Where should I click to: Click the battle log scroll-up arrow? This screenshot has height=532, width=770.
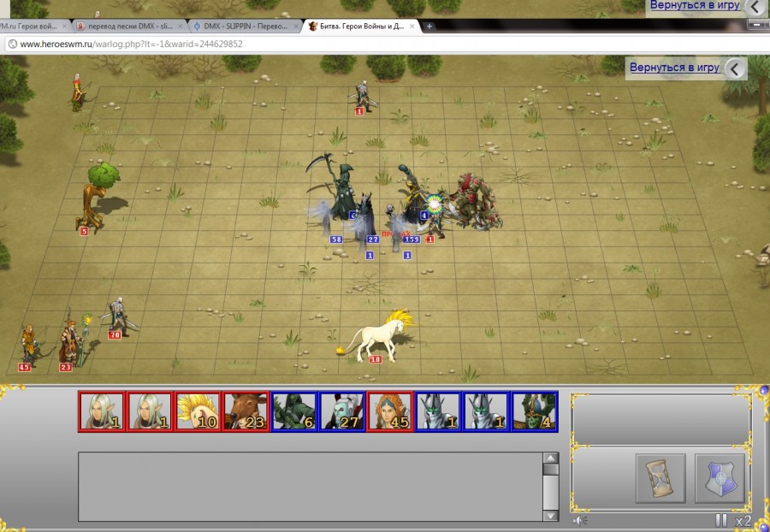(x=550, y=458)
